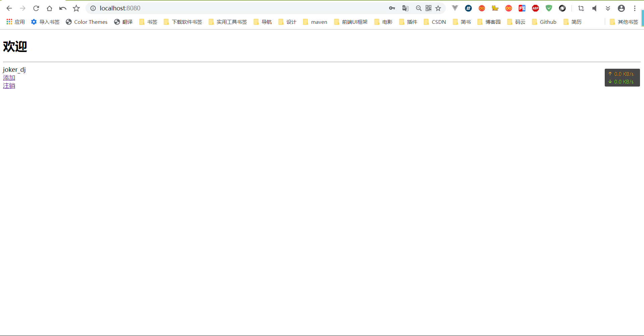The height and width of the screenshot is (336, 644).
Task: Open the grey V-shaped extension icon
Action: click(x=455, y=8)
